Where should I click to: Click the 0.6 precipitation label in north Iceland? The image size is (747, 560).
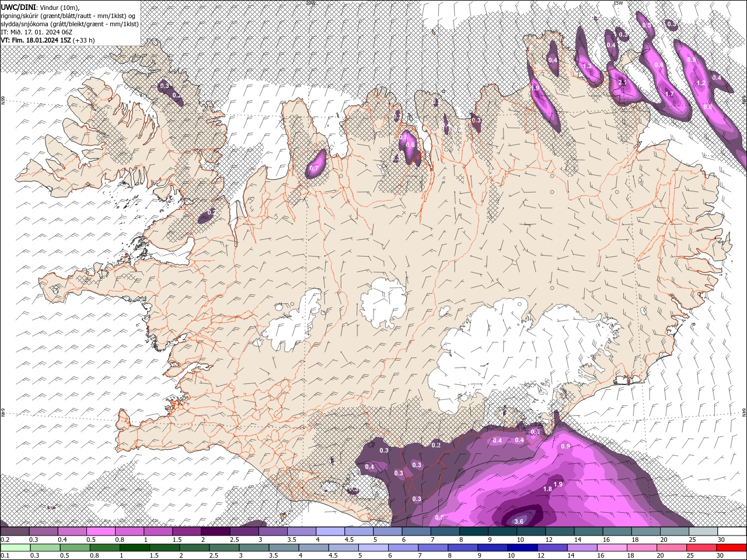pyautogui.click(x=410, y=145)
